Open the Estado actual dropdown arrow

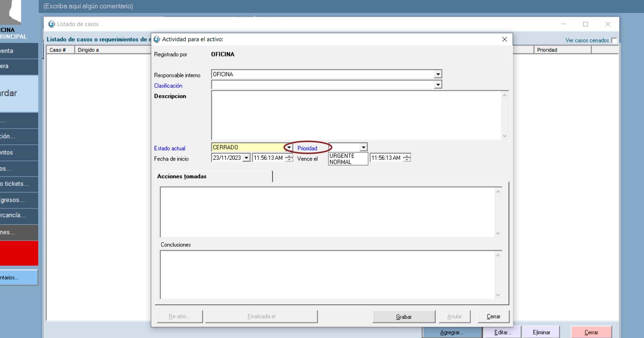pos(289,147)
